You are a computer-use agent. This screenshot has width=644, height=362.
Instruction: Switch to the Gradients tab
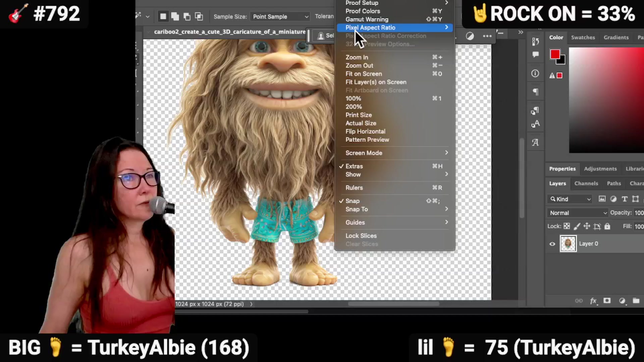pyautogui.click(x=616, y=38)
